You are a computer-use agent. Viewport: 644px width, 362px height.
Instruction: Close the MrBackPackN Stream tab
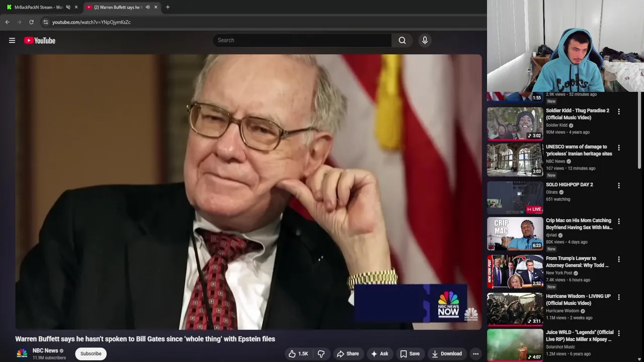click(76, 7)
